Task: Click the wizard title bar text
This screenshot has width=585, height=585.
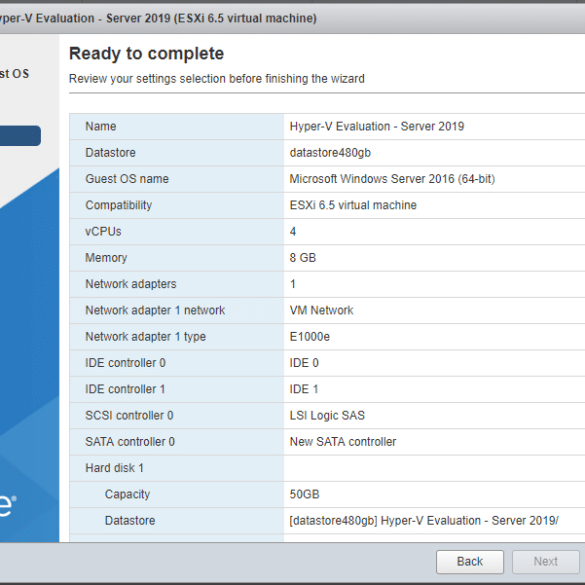Action: point(158,18)
